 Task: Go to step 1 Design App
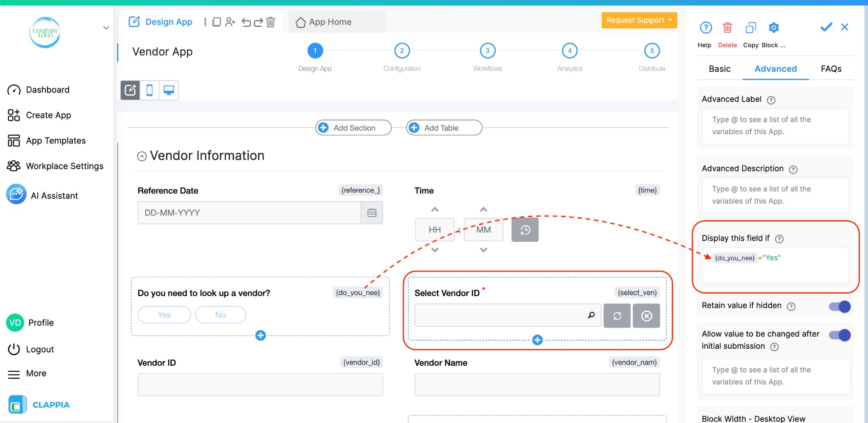click(315, 50)
